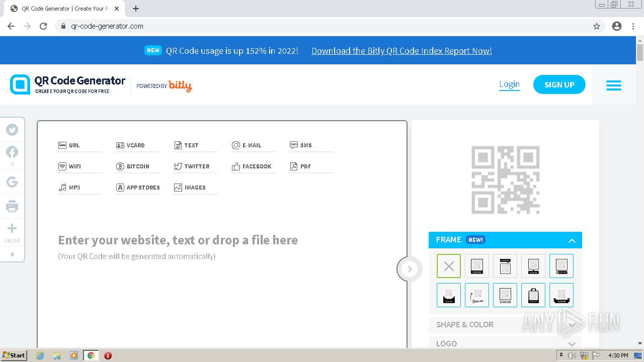Image resolution: width=644 pixels, height=362 pixels.
Task: Open File Explorer from the taskbar
Action: pos(57,355)
